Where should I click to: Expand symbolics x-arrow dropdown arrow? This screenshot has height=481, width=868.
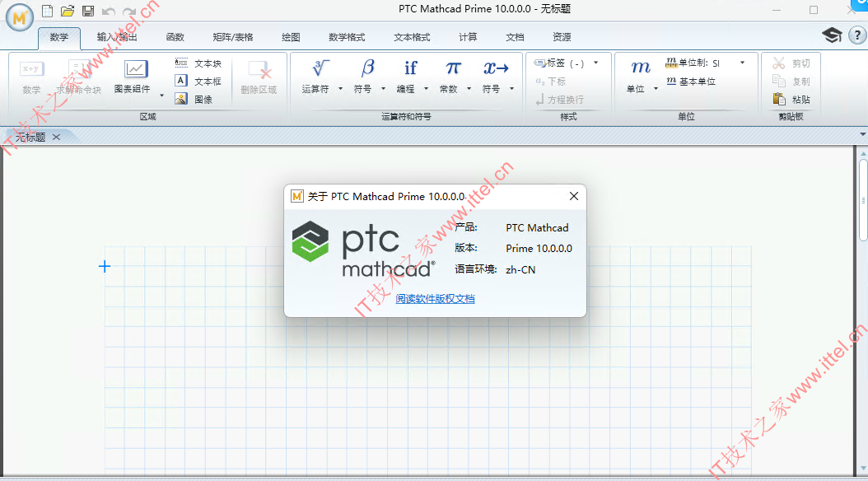tap(512, 89)
